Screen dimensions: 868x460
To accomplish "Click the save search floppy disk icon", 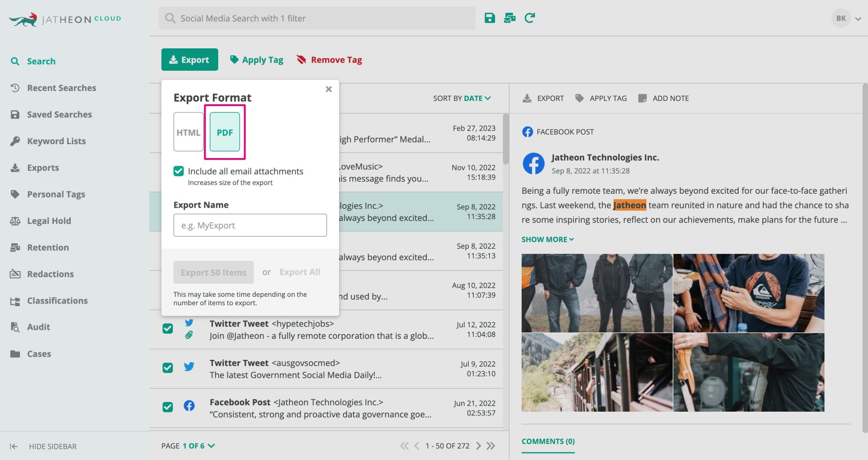I will tap(490, 18).
